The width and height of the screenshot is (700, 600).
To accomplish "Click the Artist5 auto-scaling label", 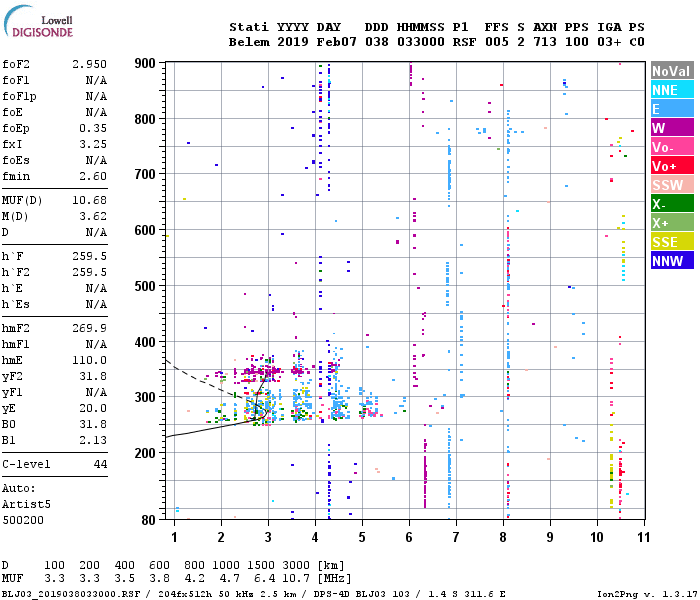I will [x=26, y=504].
